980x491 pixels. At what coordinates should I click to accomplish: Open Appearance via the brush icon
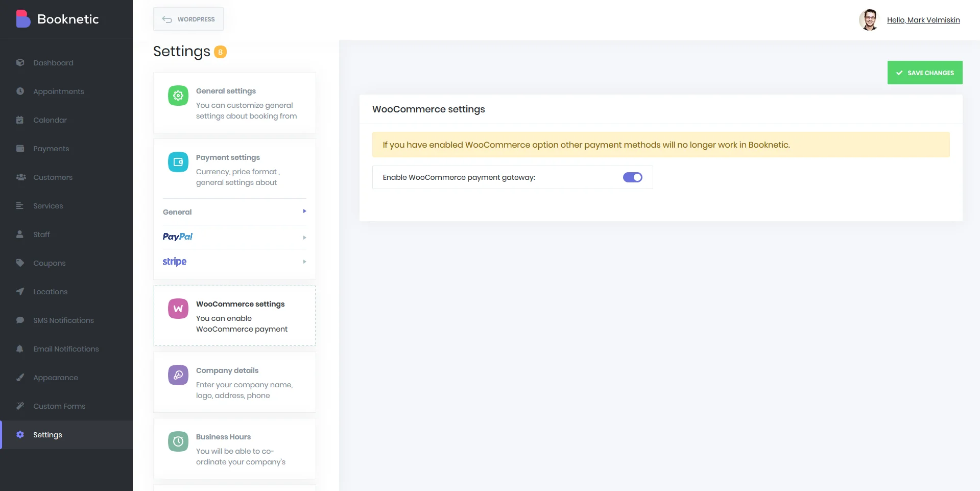click(20, 377)
